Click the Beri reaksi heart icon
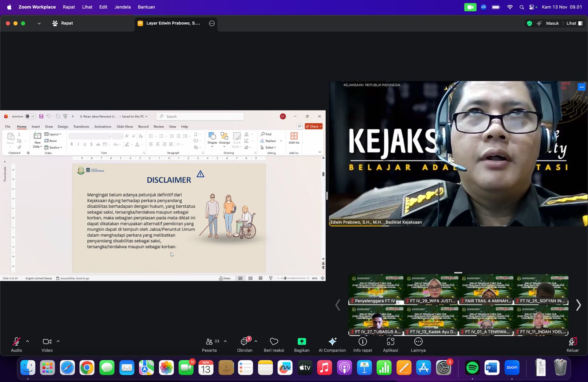The width and height of the screenshot is (588, 382). (x=274, y=342)
